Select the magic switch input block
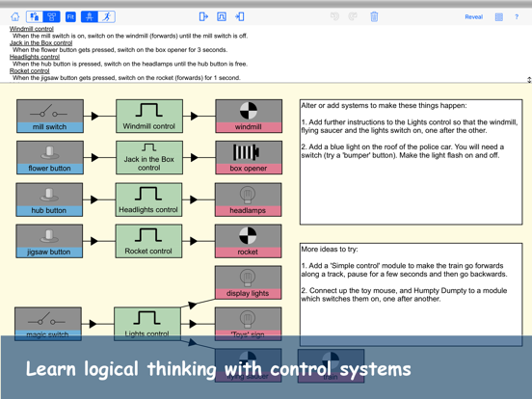The height and width of the screenshot is (399, 532). (48, 324)
